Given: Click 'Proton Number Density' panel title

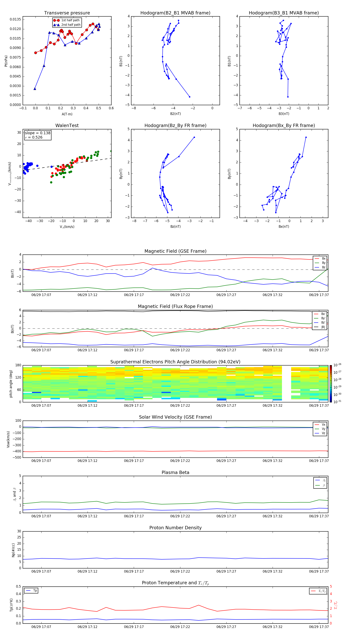Looking at the screenshot, I should tap(175, 528).
